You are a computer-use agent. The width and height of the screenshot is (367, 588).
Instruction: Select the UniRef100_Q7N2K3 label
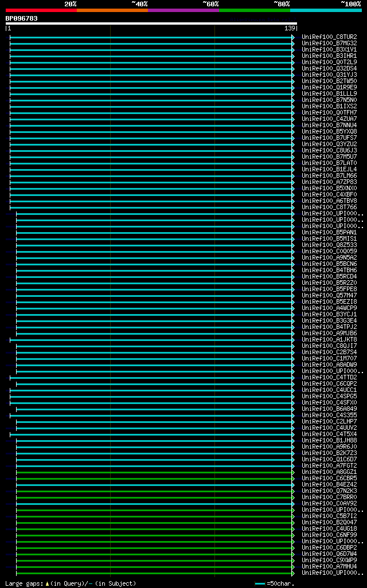330,491
